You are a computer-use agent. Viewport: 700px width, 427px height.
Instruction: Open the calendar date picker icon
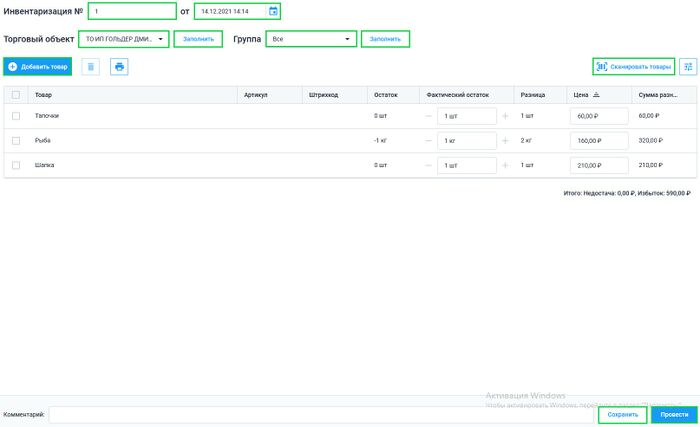click(x=273, y=11)
